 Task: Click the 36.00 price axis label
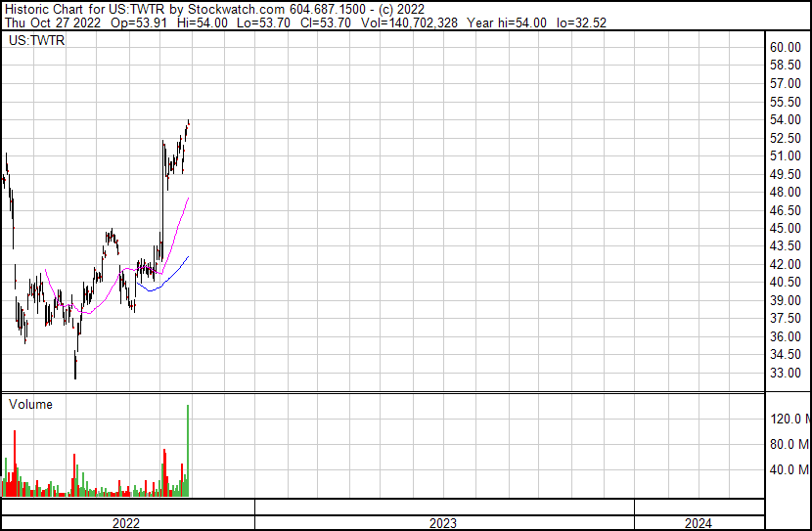click(x=786, y=336)
